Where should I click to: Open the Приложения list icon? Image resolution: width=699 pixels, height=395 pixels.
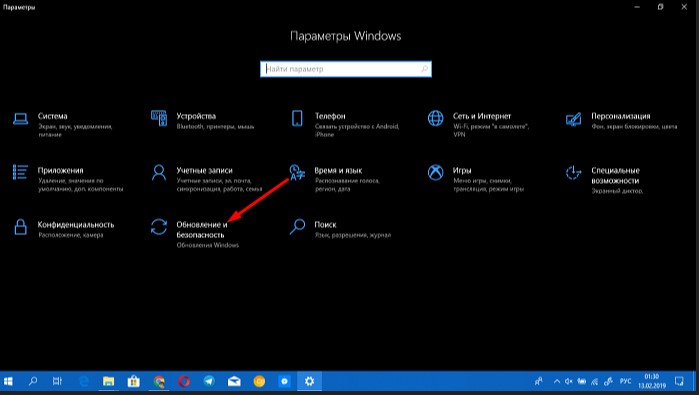tap(21, 172)
